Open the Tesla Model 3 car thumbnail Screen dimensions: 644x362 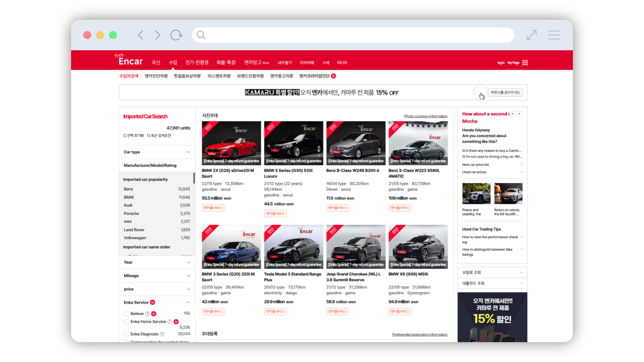(293, 247)
